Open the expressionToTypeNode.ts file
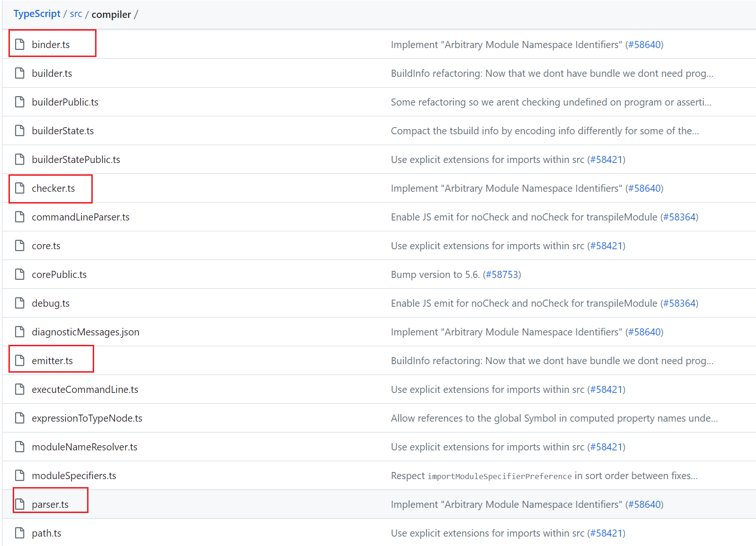The image size is (756, 546). tap(87, 418)
